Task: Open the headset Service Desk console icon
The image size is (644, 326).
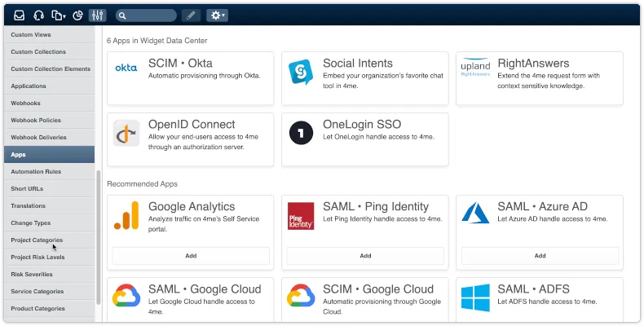Action: [38, 15]
